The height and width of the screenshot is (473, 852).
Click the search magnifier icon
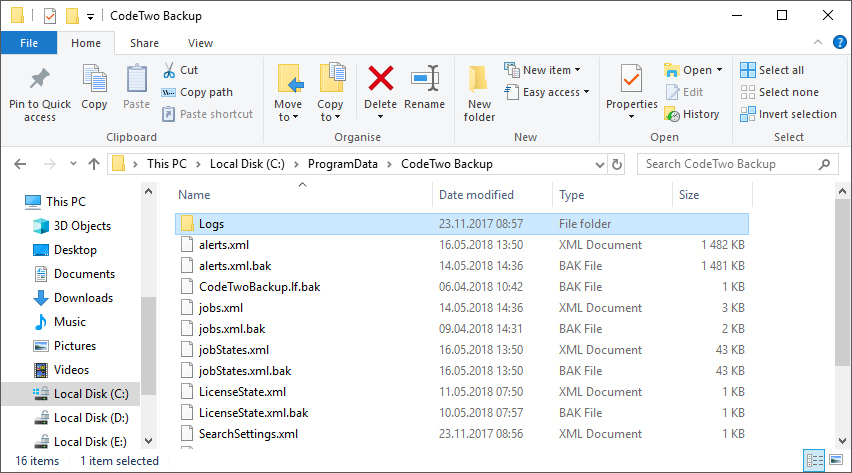click(x=824, y=164)
